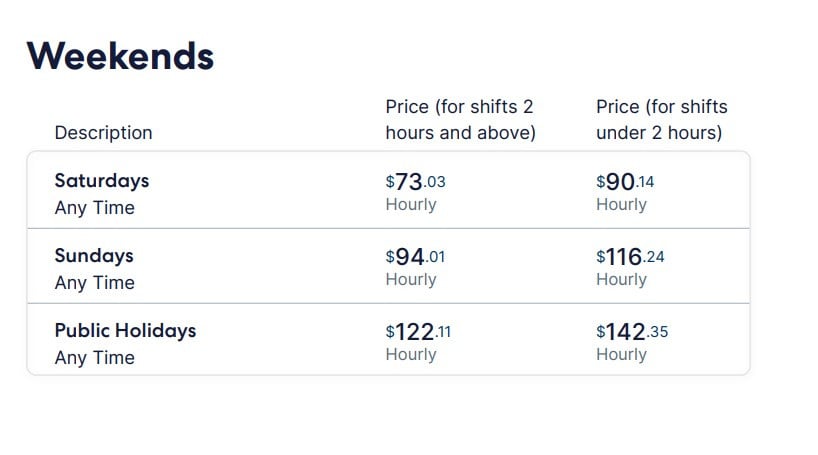
Task: Select the Description column header
Action: (x=103, y=133)
